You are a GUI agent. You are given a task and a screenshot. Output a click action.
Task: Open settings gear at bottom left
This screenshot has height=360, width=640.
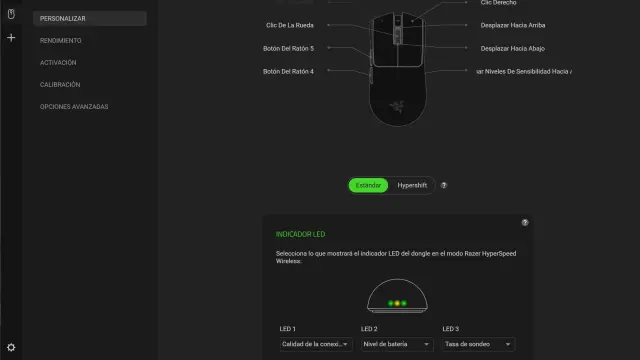(11, 347)
